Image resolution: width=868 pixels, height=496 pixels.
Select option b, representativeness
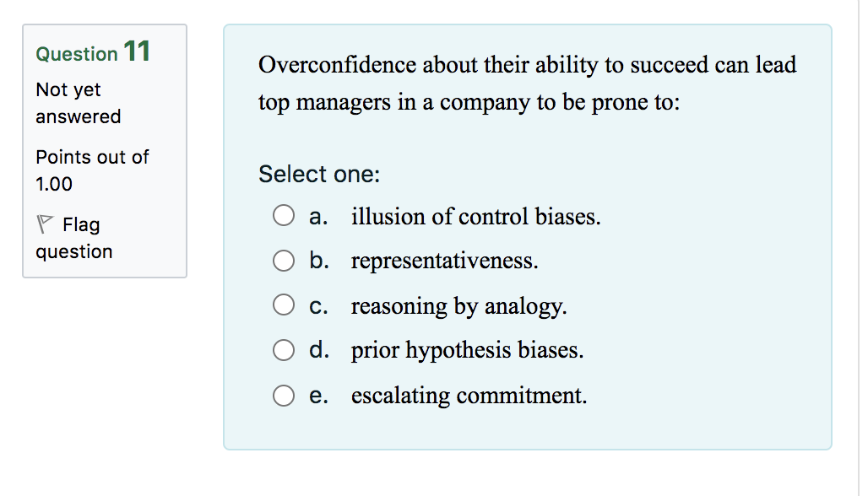click(x=284, y=260)
